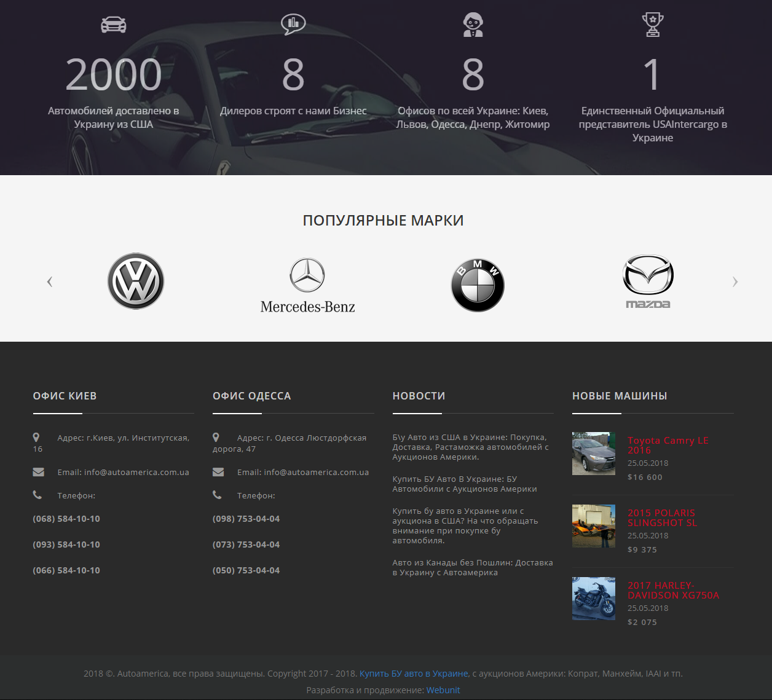Call Odessa number (050) 753-04-04
Viewport: 772px width, 700px height.
(x=246, y=570)
